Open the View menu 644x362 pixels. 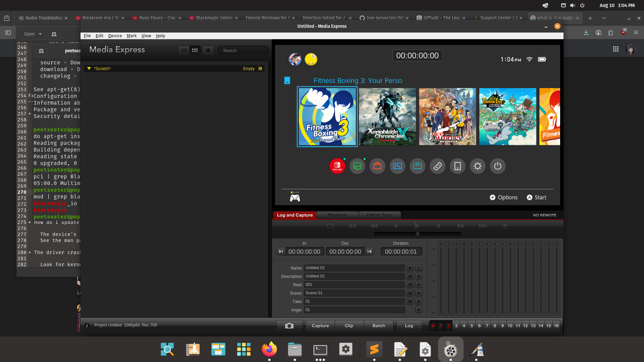pos(146,36)
